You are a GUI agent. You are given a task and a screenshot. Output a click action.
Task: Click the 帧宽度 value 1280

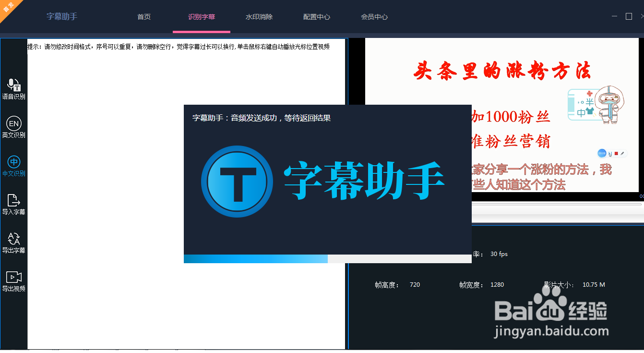(497, 285)
